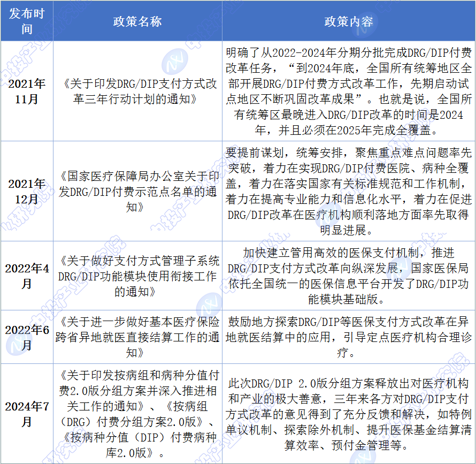Click the 政策内容 header cell
Viewport: 476px width, 464px height.
(x=349, y=21)
